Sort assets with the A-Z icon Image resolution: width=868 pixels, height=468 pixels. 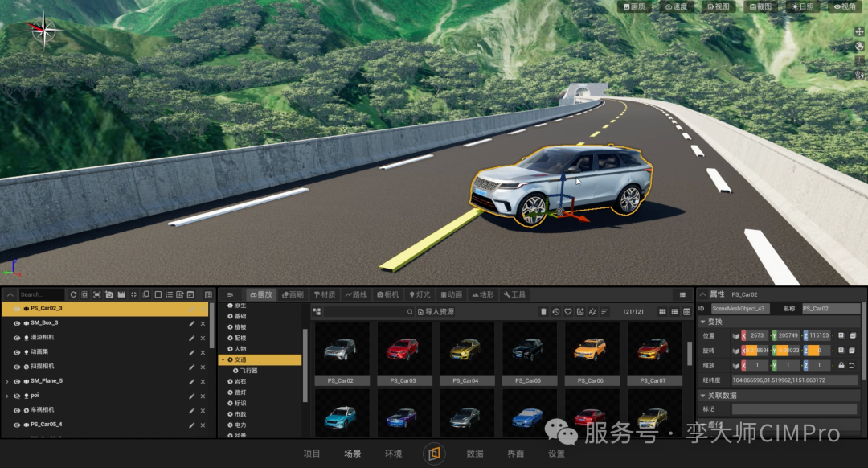pyautogui.click(x=592, y=312)
